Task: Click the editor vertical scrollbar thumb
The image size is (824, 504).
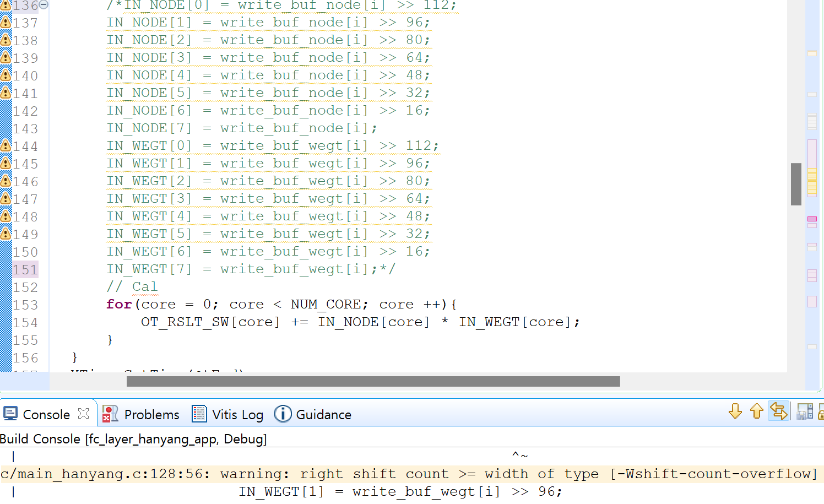Action: tap(796, 184)
